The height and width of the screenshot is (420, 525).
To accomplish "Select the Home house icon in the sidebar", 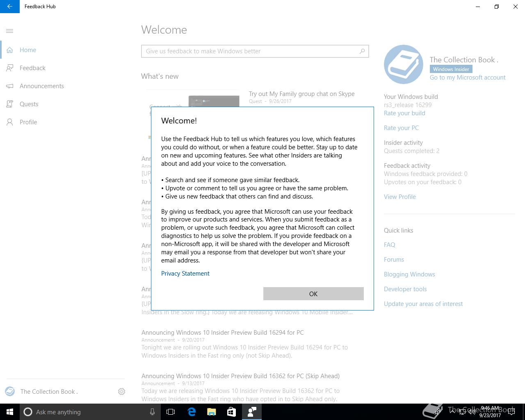I will (10, 50).
